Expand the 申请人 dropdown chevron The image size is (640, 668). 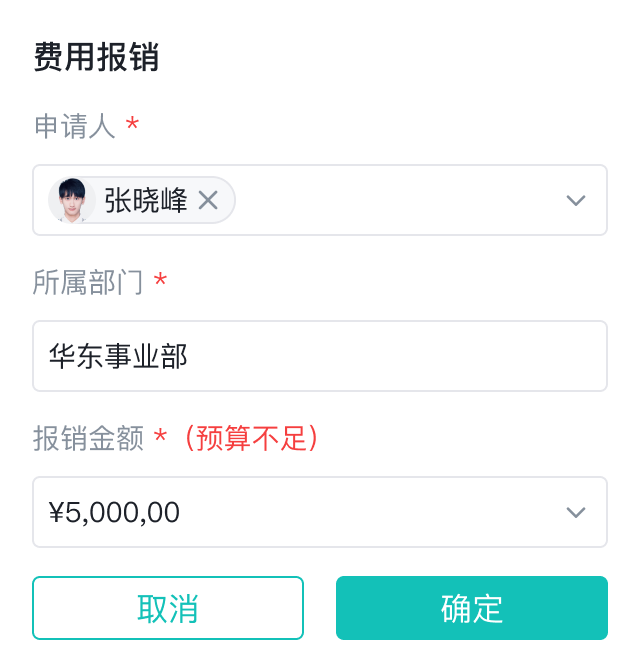pyautogui.click(x=575, y=201)
